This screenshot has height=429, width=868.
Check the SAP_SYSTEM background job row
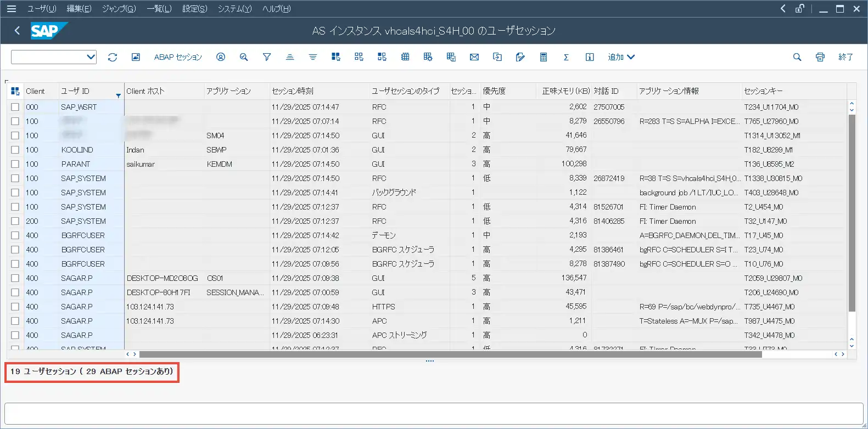point(15,193)
